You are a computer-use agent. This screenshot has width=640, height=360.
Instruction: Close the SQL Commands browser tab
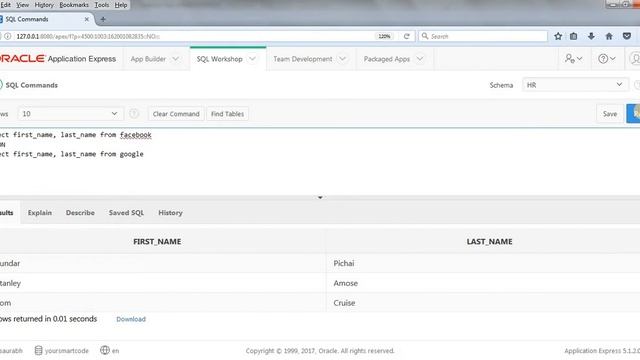[87, 19]
